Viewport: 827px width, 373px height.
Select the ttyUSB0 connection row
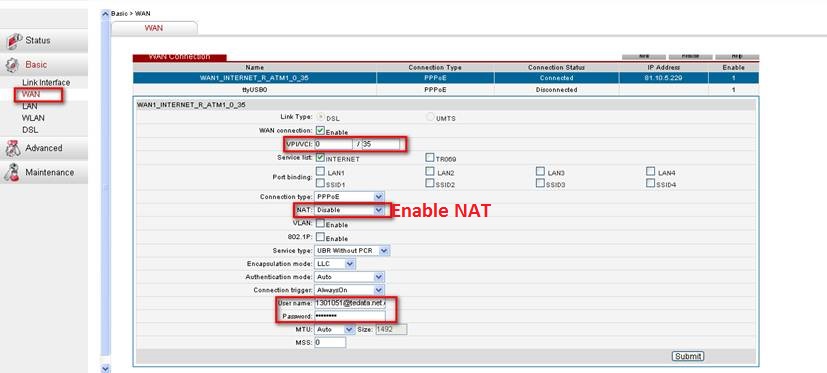click(x=446, y=90)
